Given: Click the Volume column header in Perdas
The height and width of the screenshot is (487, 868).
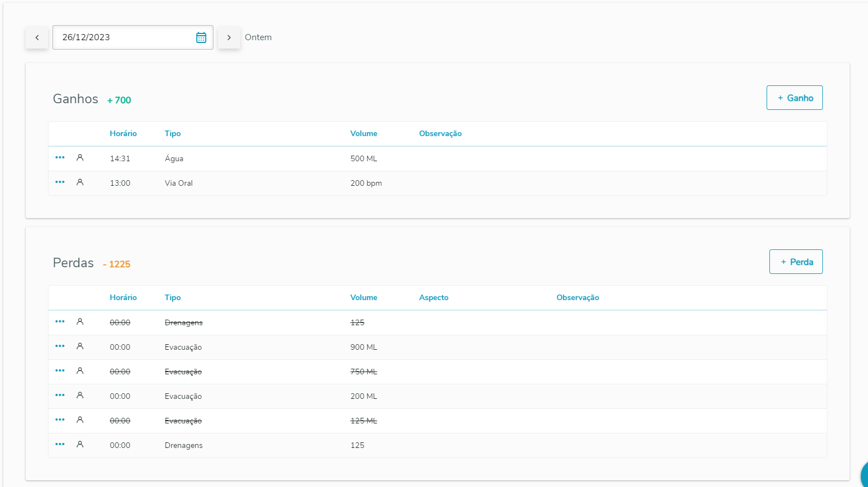Looking at the screenshot, I should [x=363, y=297].
